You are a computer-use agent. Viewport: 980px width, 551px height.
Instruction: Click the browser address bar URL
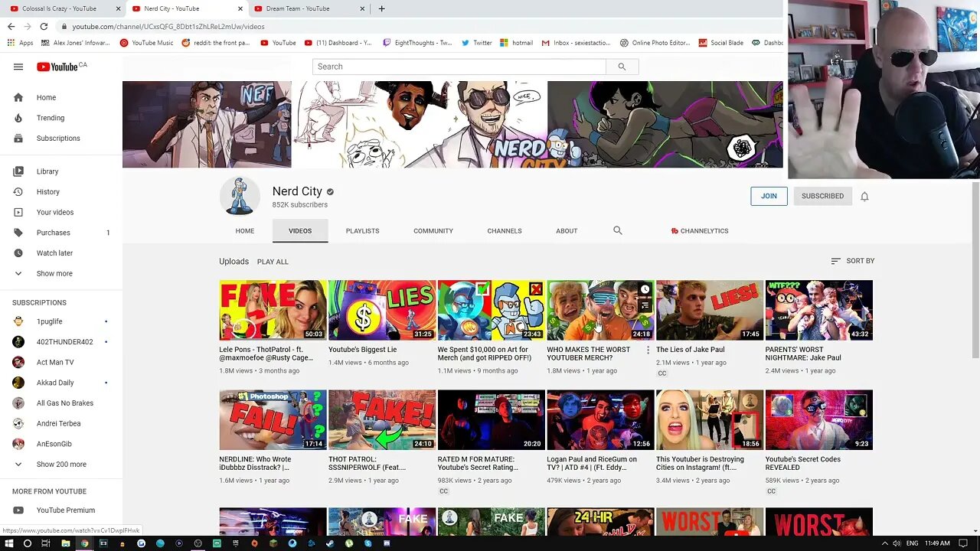coord(168,26)
